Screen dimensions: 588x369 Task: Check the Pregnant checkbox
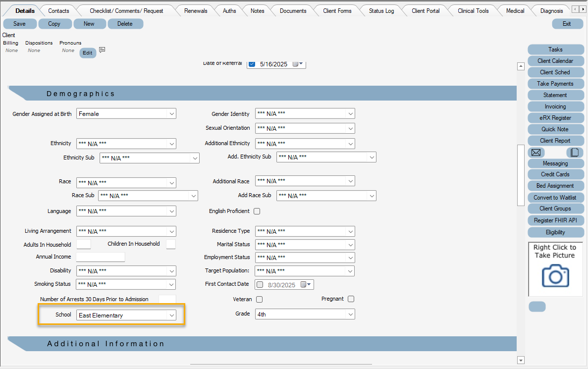(351, 299)
